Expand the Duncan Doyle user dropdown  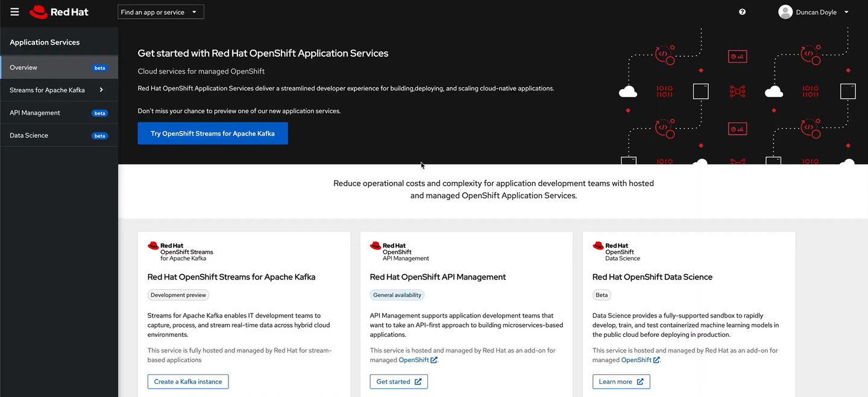tap(814, 12)
